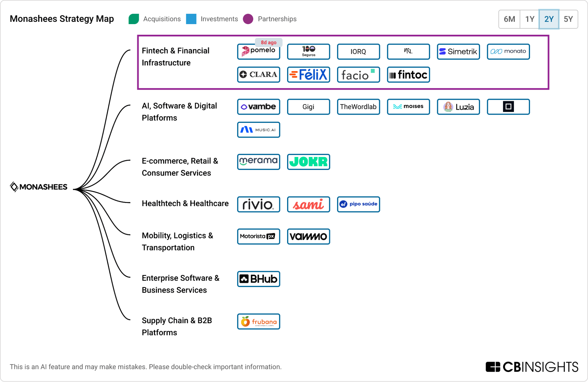
Task: Select the sami healthcare logo
Action: point(308,204)
